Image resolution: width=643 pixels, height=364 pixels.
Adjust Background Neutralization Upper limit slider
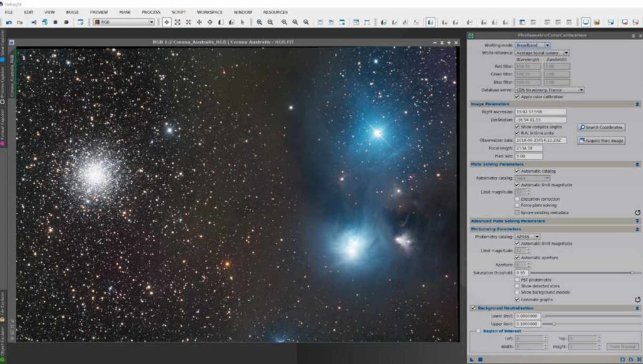click(592, 324)
